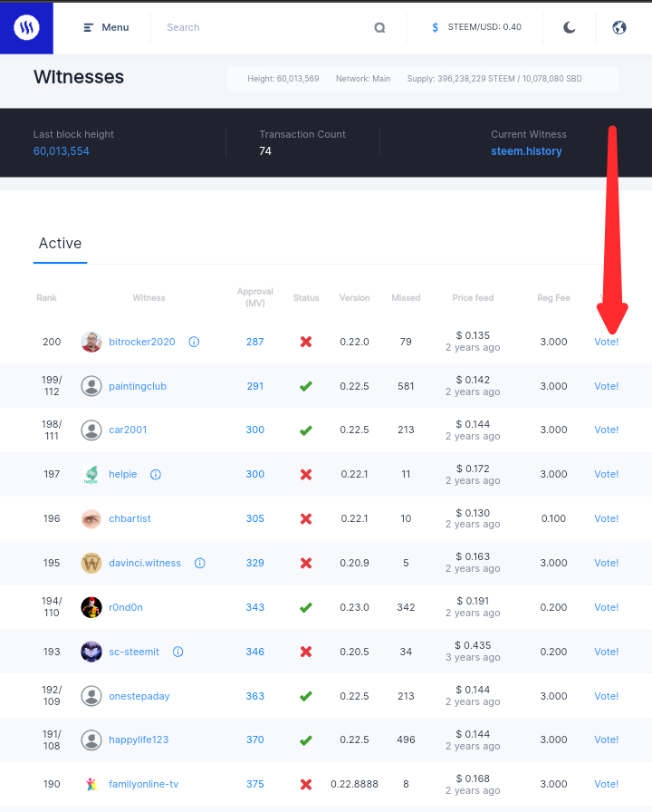Viewport: 652px width, 812px height.
Task: Vote for r0nd0n
Action: coord(606,607)
